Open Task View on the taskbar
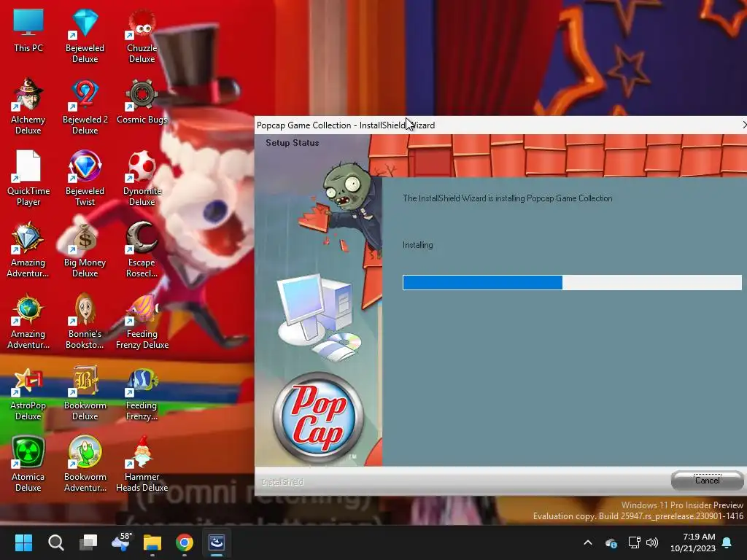 [x=88, y=542]
